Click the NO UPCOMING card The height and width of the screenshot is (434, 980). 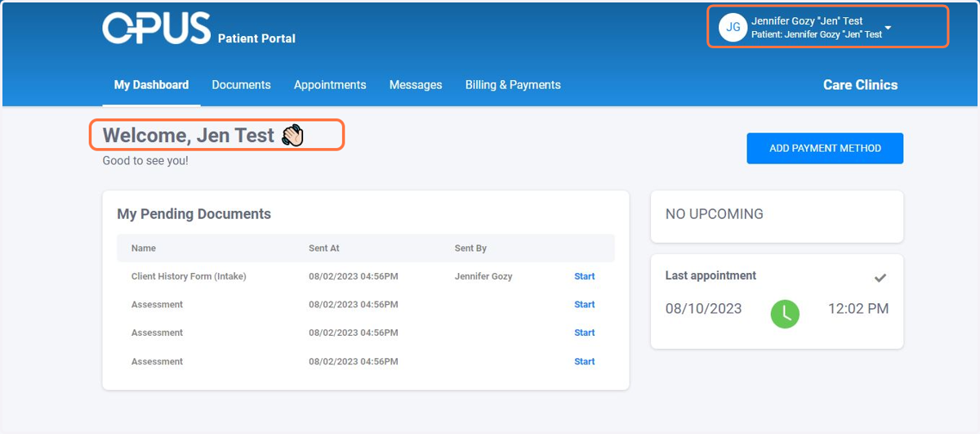point(777,217)
